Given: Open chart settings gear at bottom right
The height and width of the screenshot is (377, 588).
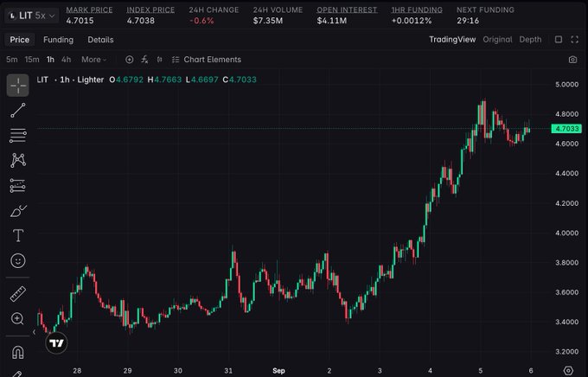Looking at the screenshot, I should pos(568,371).
